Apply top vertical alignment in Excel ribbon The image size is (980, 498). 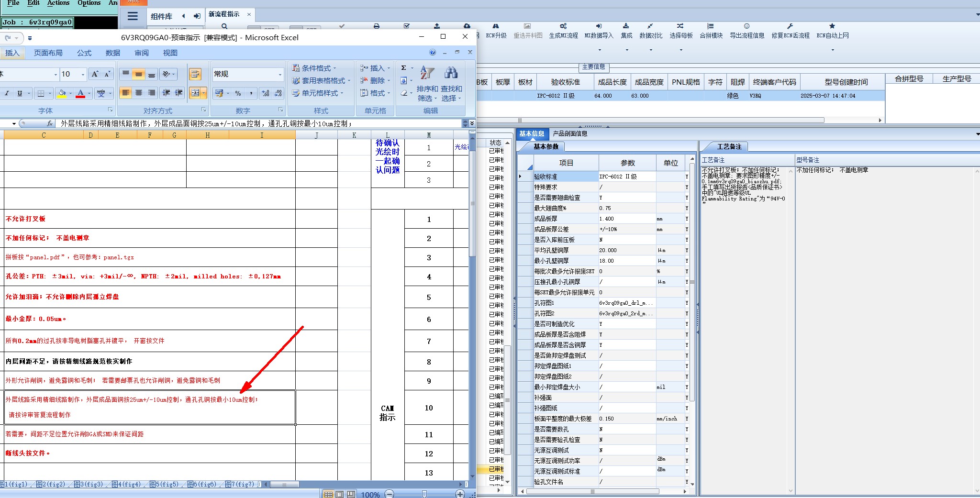click(x=125, y=74)
